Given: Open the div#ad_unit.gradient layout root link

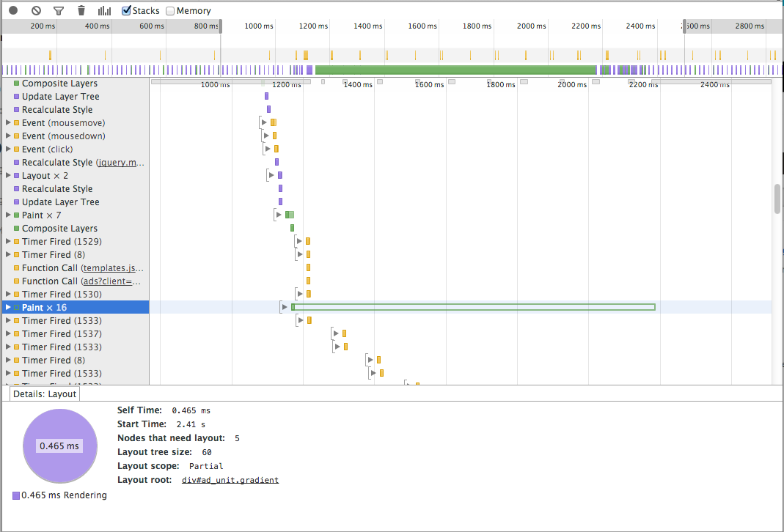Looking at the screenshot, I should (230, 480).
